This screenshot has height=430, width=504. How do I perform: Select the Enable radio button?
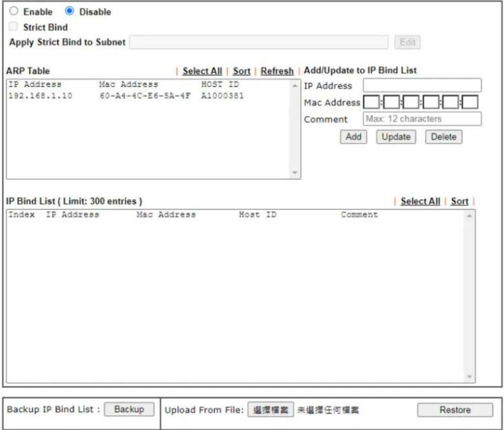(x=14, y=11)
